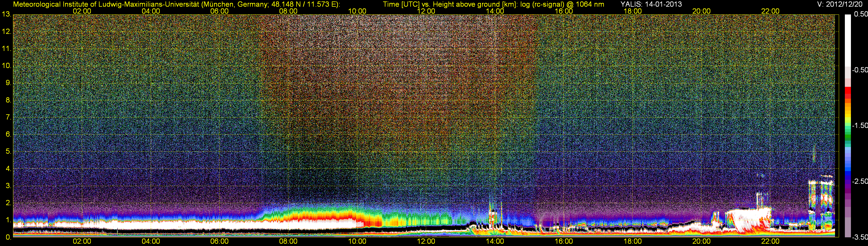This screenshot has height=246, width=868.
Task: Click the colorbar value -3.50
Action: (860, 237)
